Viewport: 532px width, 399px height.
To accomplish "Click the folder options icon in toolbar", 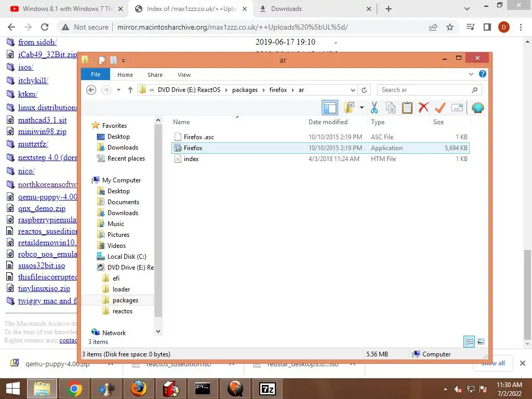I will pyautogui.click(x=349, y=108).
